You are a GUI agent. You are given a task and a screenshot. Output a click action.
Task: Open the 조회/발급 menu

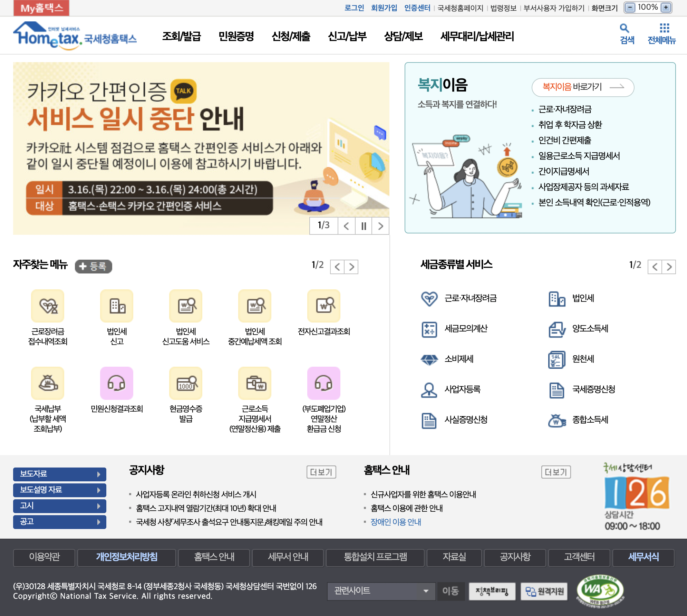tap(182, 36)
